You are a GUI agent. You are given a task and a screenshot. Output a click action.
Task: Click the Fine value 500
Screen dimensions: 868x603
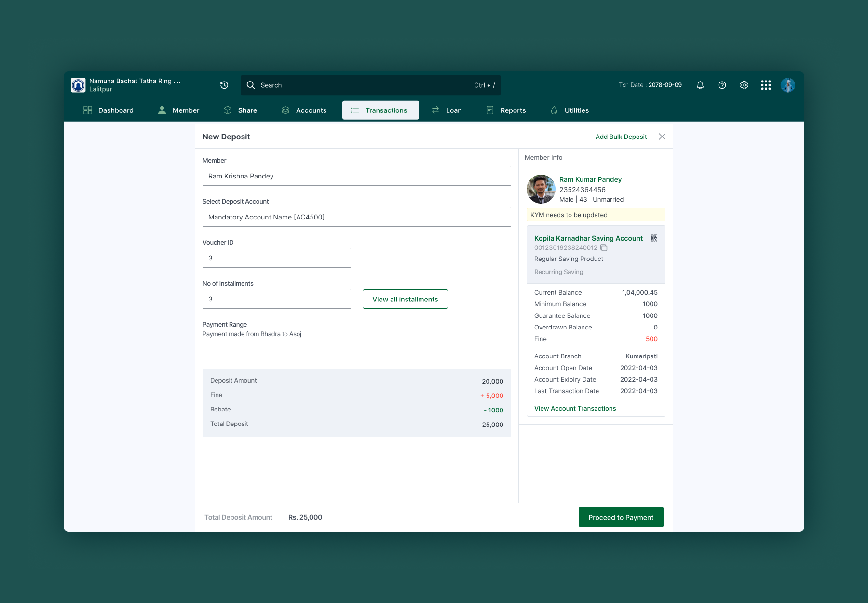[651, 339]
